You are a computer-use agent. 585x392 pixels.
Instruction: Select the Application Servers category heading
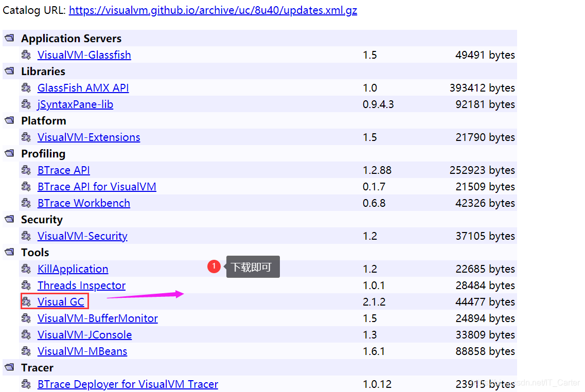click(71, 39)
